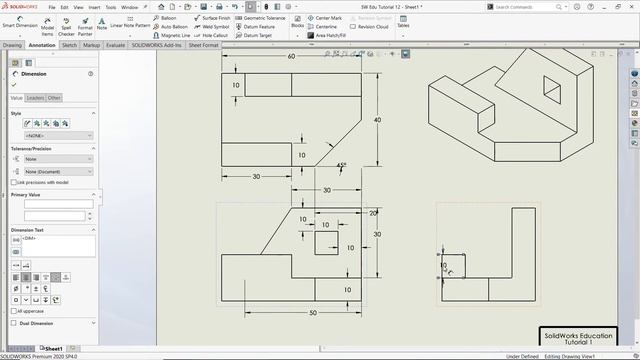The height and width of the screenshot is (360, 640).
Task: Open Geometric Tolerance tool
Action: [x=260, y=18]
